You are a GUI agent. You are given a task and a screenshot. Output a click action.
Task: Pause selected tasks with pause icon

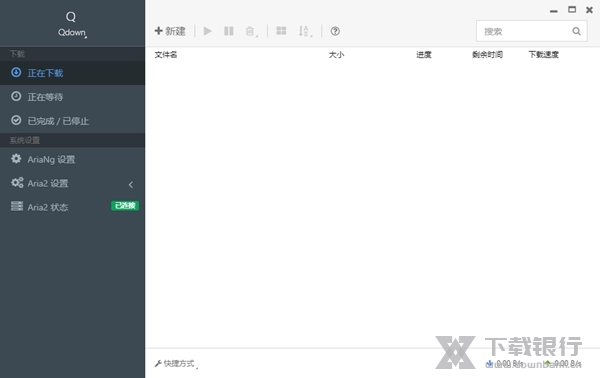(x=229, y=31)
